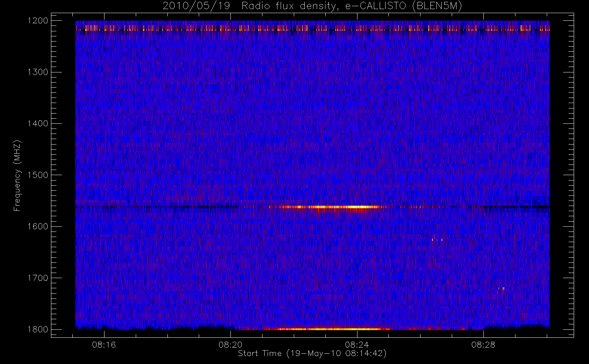Click the 1600 frequency tick label

(x=38, y=226)
